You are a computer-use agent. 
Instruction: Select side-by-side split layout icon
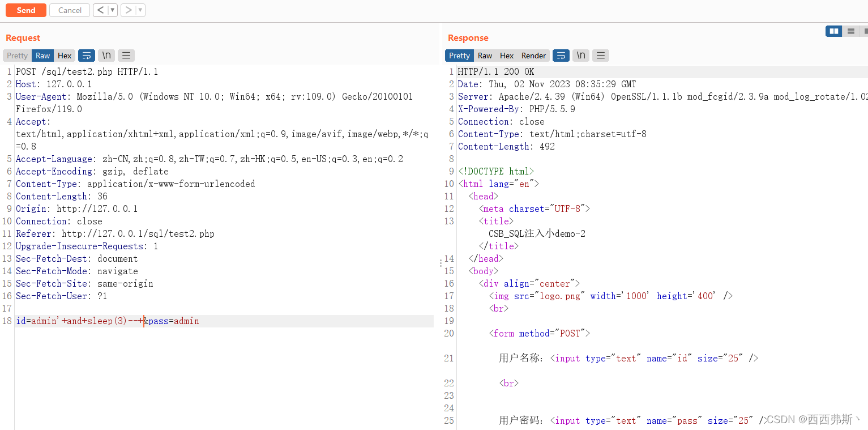pyautogui.click(x=833, y=31)
